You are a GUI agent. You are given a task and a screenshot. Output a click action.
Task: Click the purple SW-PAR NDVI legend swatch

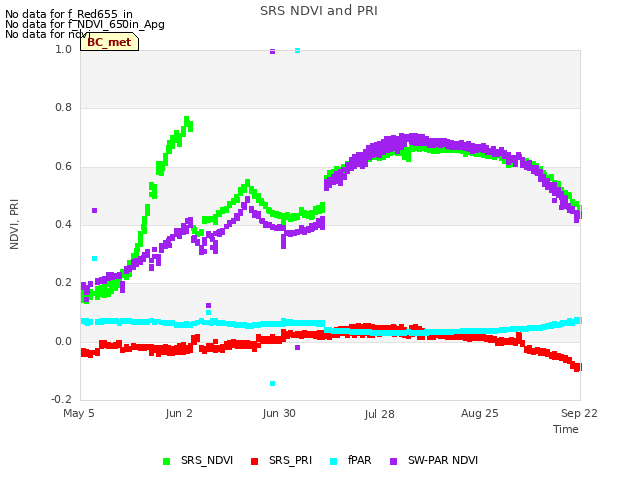tap(394, 462)
